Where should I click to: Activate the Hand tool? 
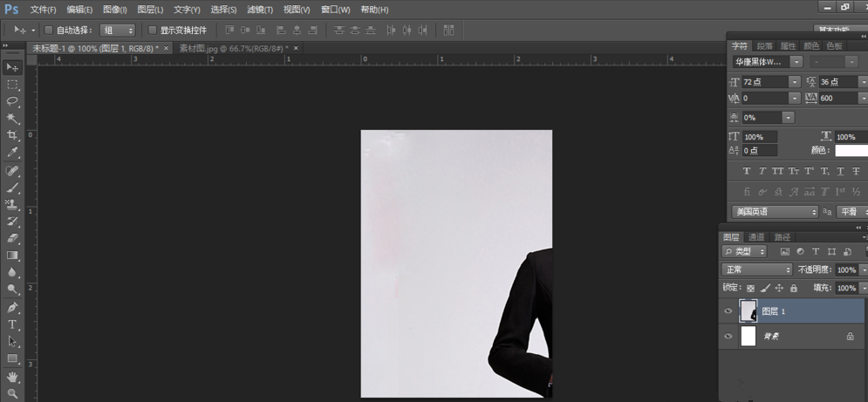point(12,377)
